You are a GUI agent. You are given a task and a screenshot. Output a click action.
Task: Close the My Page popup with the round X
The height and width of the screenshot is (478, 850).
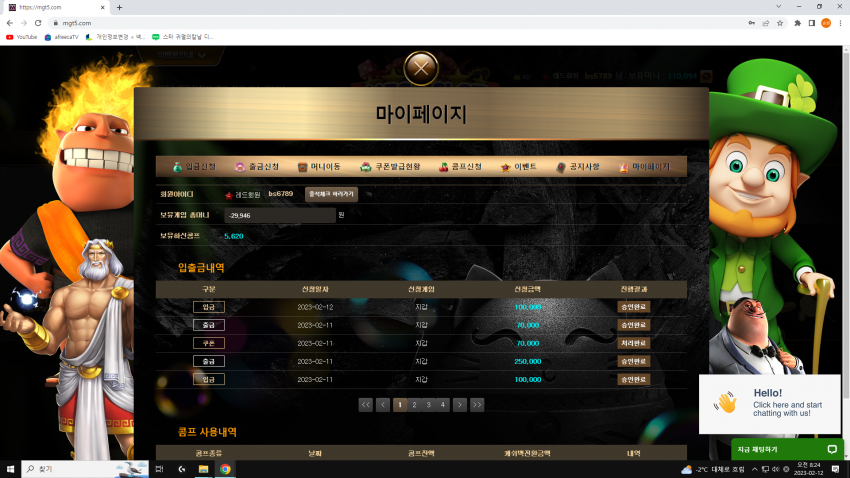coord(421,68)
